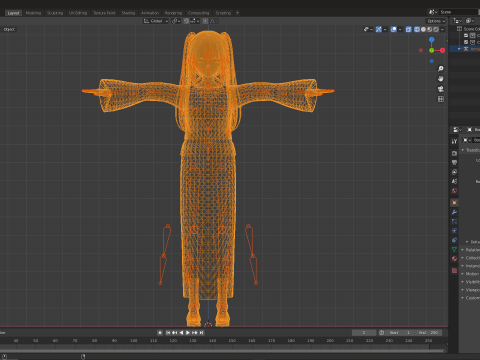Switch to Animation workspace tab

(x=150, y=13)
